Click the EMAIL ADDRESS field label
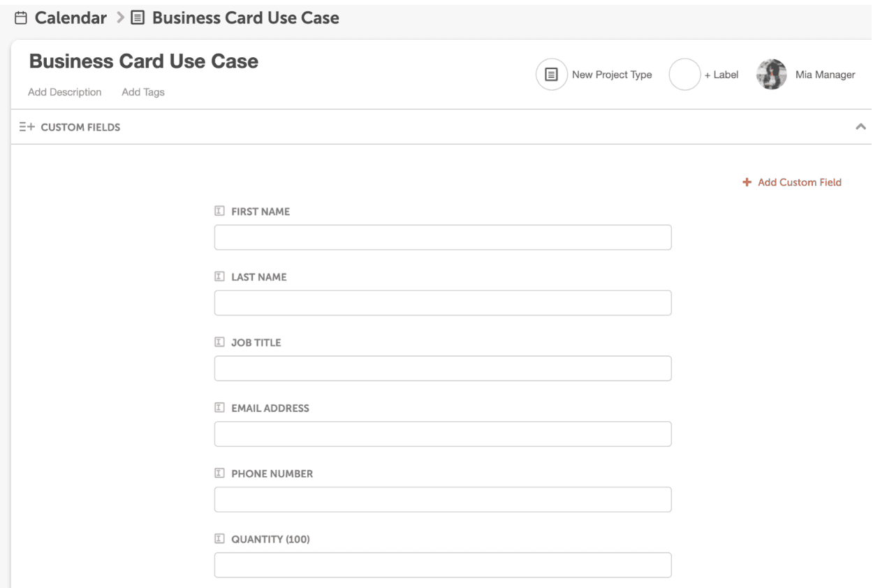Screen dimensions: 873x588 coord(270,409)
